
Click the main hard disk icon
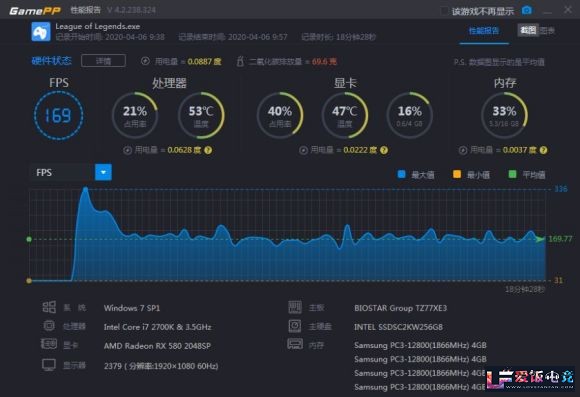pos(295,326)
